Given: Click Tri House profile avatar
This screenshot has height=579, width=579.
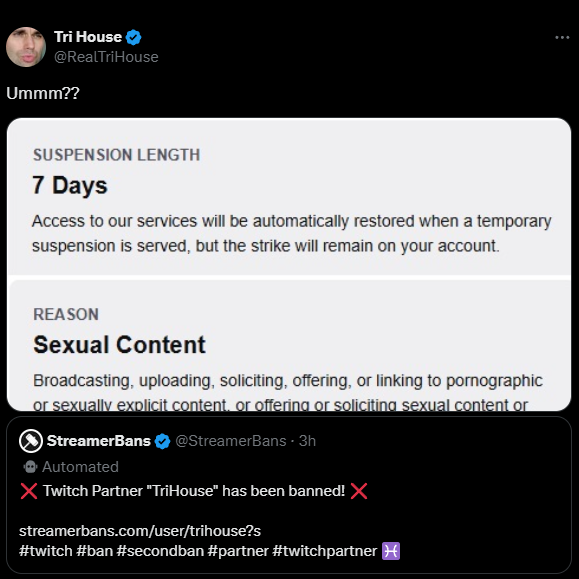Looking at the screenshot, I should tap(26, 47).
